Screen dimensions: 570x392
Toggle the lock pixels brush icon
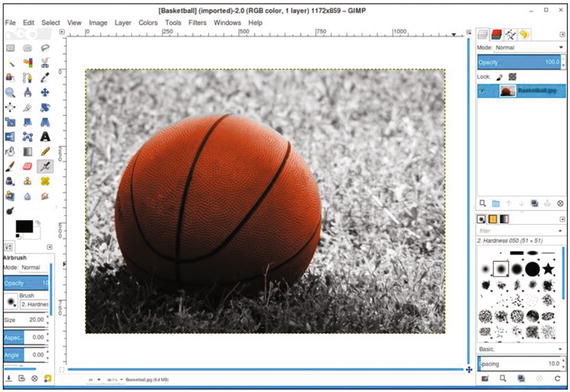[x=499, y=77]
